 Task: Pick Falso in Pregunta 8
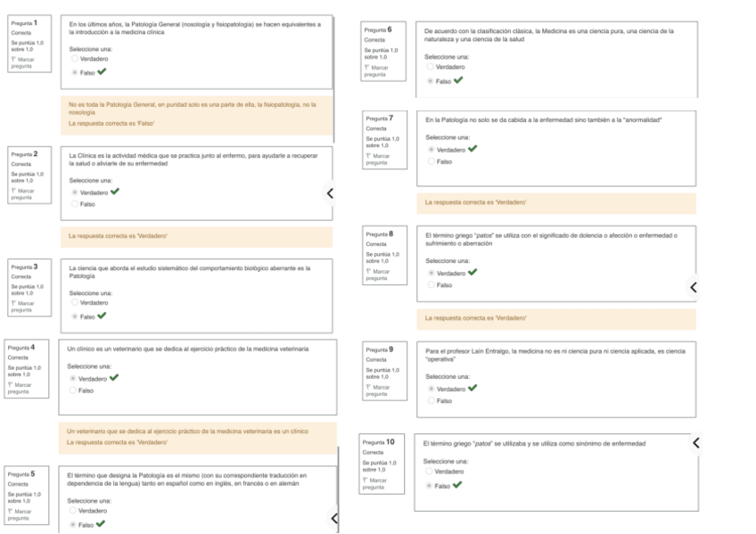pyautogui.click(x=431, y=285)
